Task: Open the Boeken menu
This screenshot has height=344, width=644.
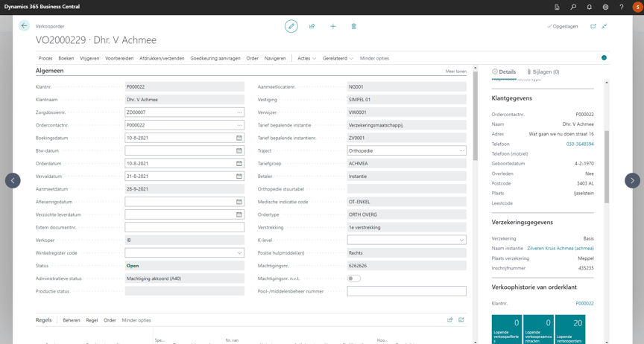Action: coord(66,58)
